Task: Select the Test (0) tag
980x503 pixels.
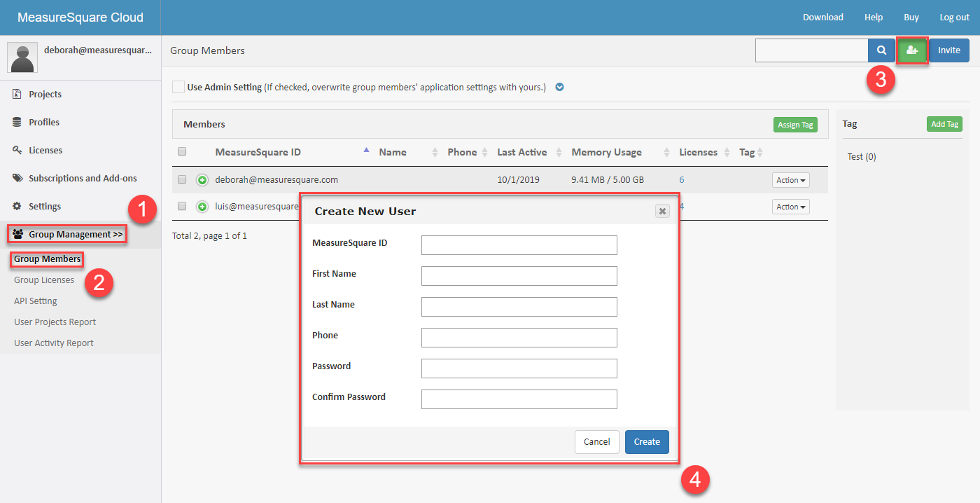Action: tap(862, 157)
